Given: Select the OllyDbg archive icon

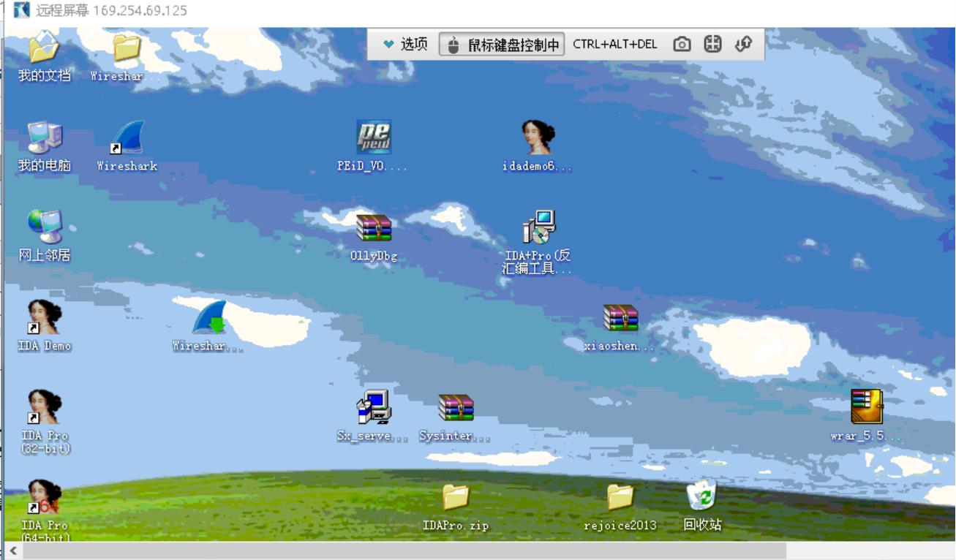Looking at the screenshot, I should click(x=374, y=228).
